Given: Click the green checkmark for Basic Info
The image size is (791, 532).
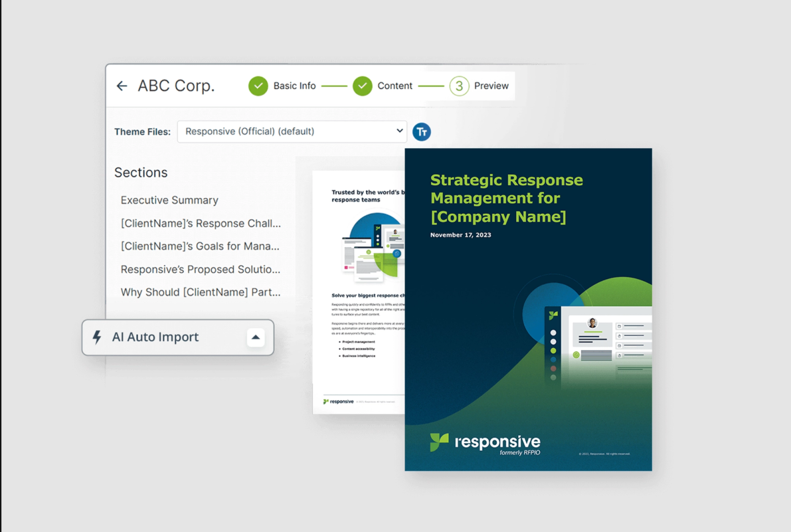Looking at the screenshot, I should pyautogui.click(x=258, y=86).
